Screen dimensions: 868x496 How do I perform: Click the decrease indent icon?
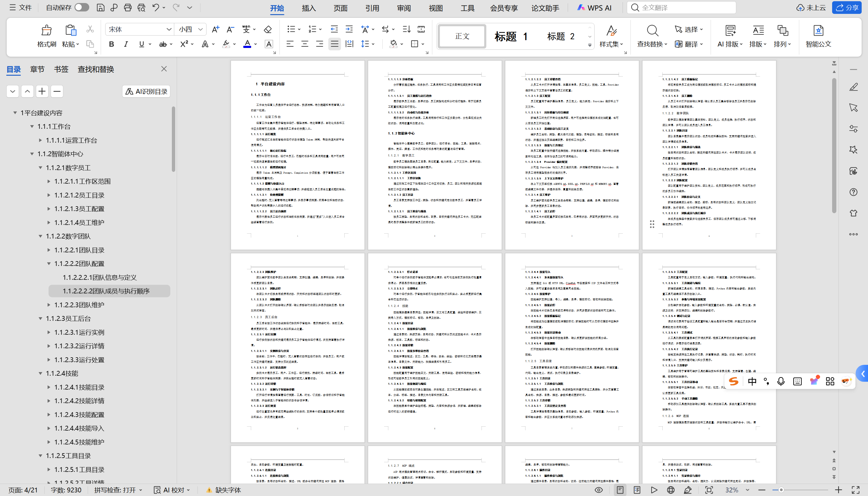[334, 29]
